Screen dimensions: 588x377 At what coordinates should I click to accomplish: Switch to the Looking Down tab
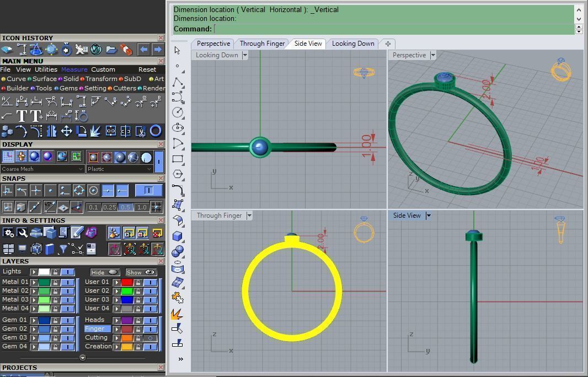coord(353,44)
